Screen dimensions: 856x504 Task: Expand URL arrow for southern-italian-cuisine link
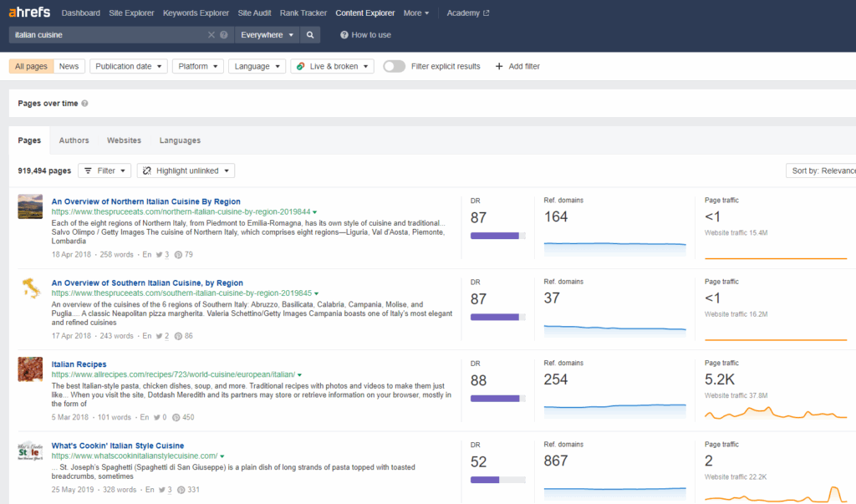pyautogui.click(x=317, y=293)
